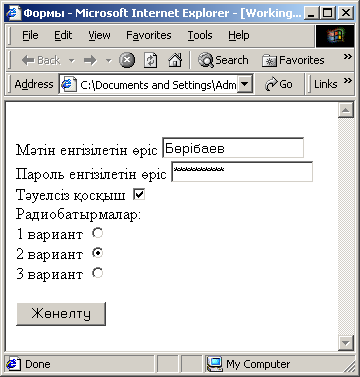
Task: Click the scroll down arrow on the page
Action: pos(346,343)
